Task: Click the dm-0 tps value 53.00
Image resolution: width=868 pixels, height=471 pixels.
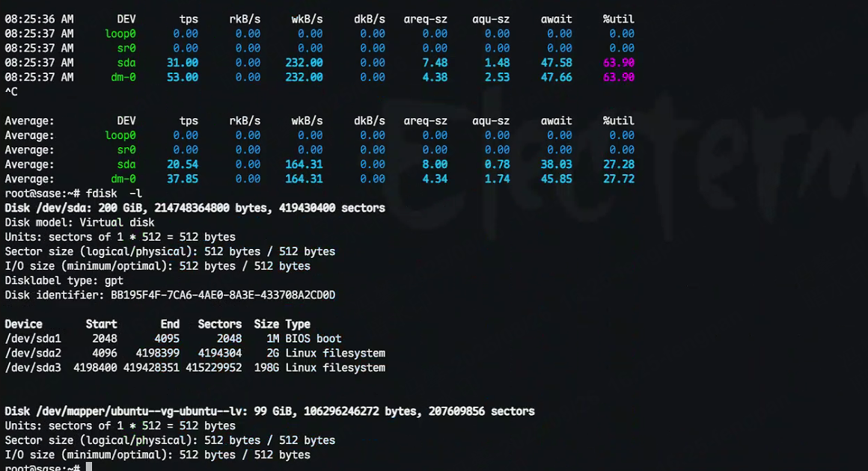Action: click(183, 77)
